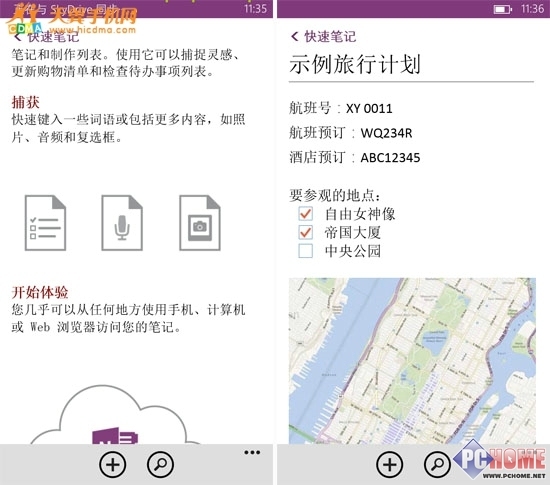Click the 示例旅行计划 note title
The width and height of the screenshot is (550, 485).
(355, 65)
